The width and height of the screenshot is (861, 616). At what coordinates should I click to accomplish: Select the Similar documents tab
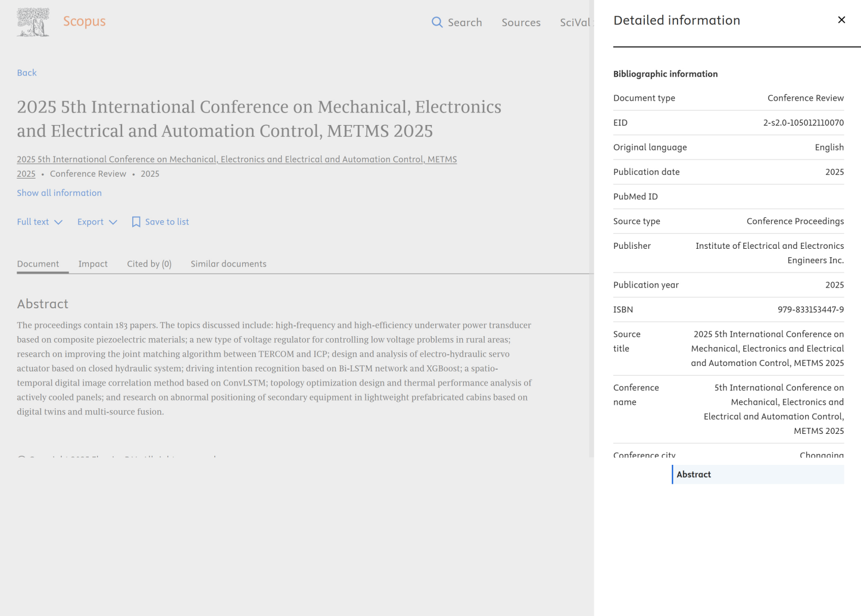(x=228, y=264)
